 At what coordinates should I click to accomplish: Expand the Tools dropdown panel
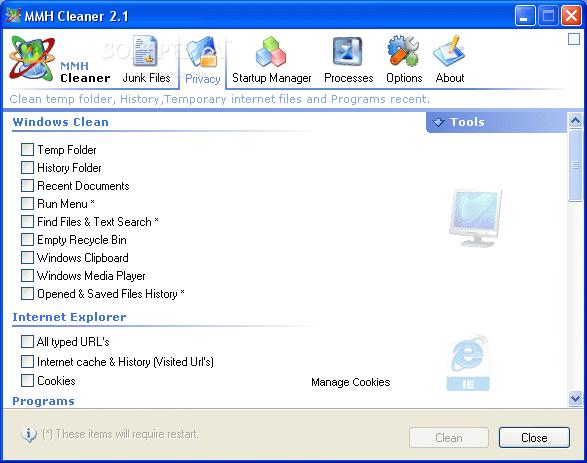(496, 122)
